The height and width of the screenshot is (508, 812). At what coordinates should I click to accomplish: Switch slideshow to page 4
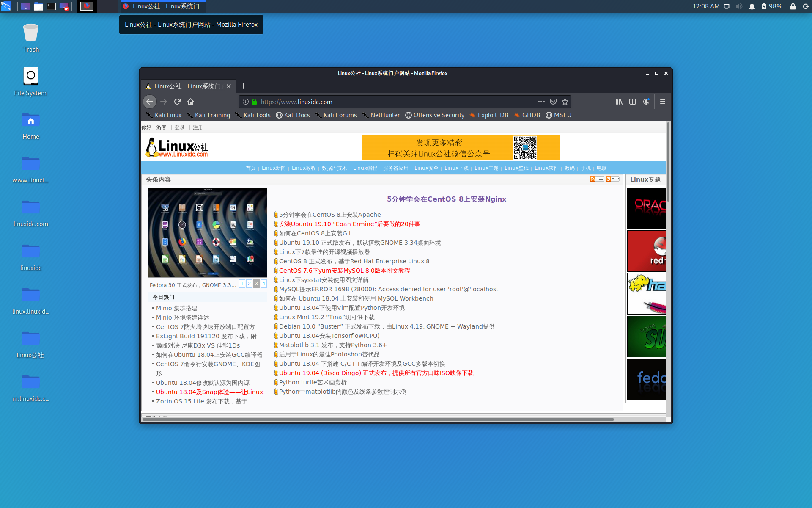(263, 284)
